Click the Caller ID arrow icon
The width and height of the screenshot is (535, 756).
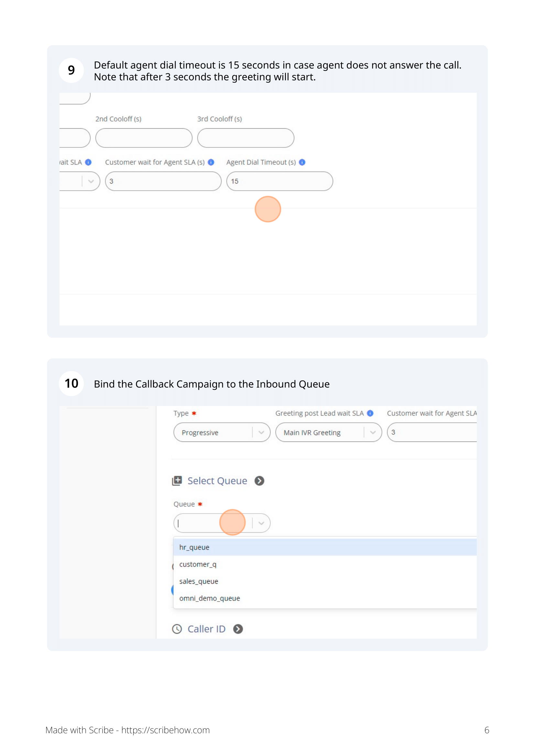(x=238, y=629)
